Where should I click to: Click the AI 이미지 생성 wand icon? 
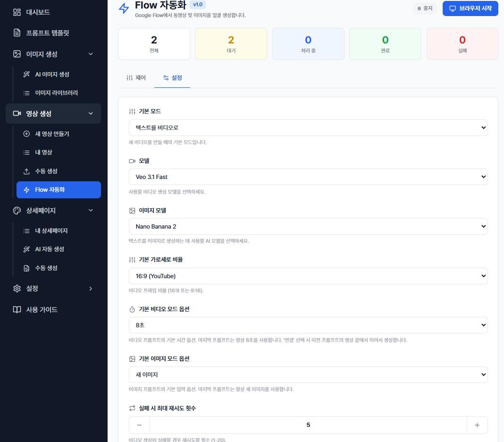[x=26, y=74]
